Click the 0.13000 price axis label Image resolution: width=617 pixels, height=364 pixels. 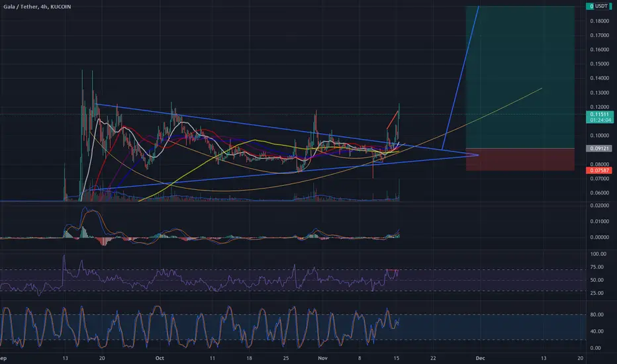click(x=599, y=93)
